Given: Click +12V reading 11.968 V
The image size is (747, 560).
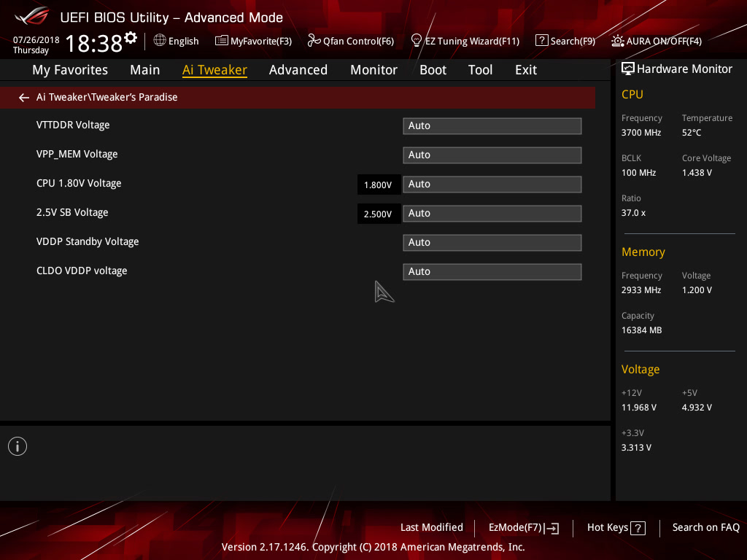Looking at the screenshot, I should pos(639,408).
